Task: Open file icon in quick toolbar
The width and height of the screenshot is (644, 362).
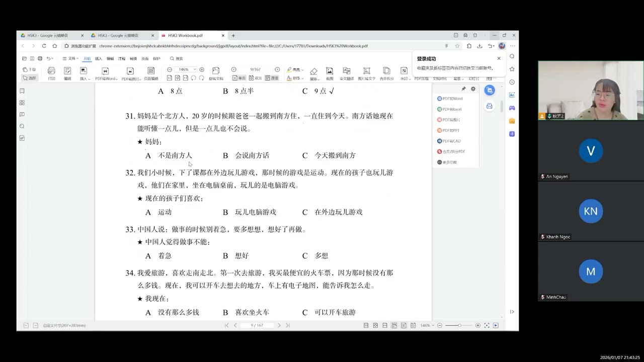Action: 24,59
